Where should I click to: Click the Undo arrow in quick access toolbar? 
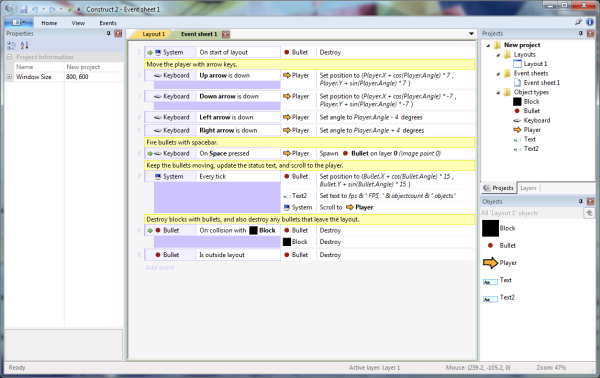[35, 9]
